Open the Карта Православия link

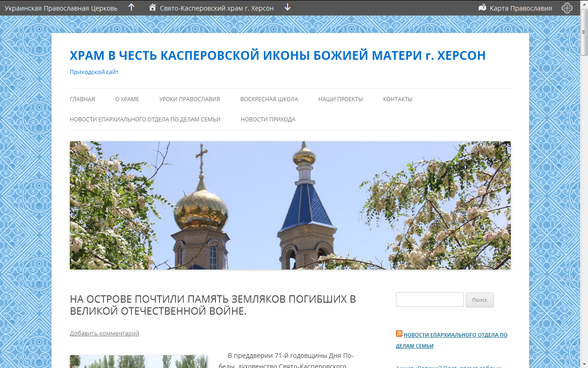(x=520, y=8)
